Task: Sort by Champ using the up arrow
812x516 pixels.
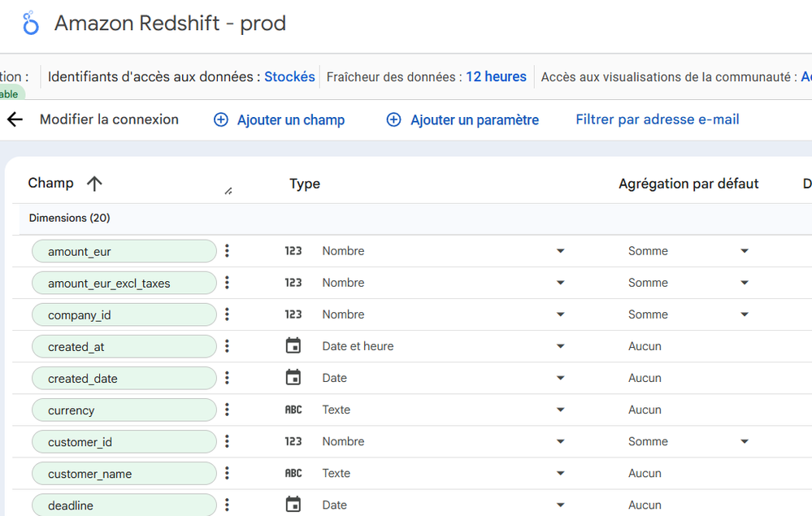Action: tap(94, 184)
